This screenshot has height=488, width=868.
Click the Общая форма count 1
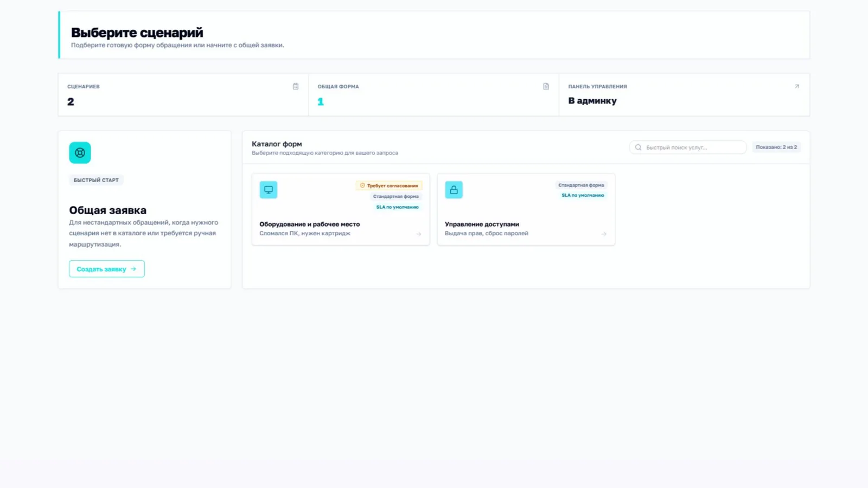click(x=321, y=102)
